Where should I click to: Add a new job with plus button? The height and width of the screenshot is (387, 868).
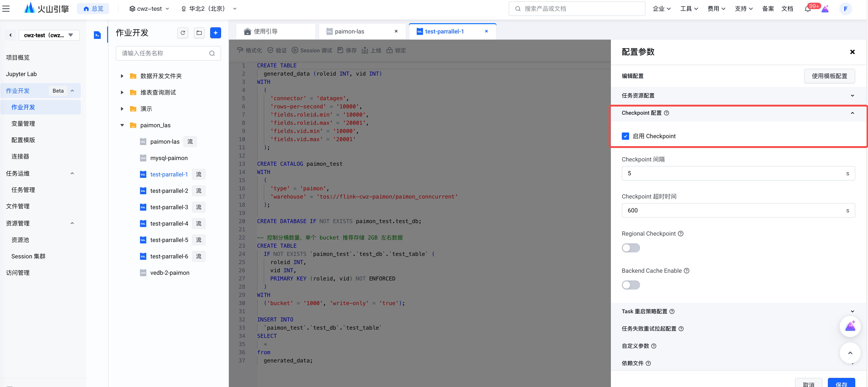[x=215, y=33]
